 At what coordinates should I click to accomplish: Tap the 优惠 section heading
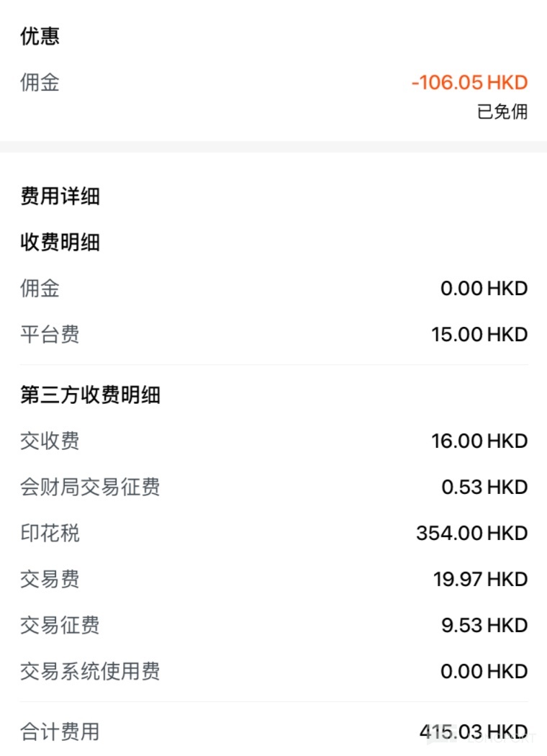point(40,36)
